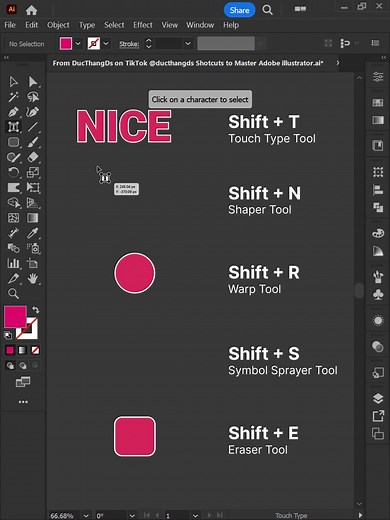This screenshot has width=390, height=520.
Task: Expand the fill color dropdown arrow
Action: [x=78, y=44]
